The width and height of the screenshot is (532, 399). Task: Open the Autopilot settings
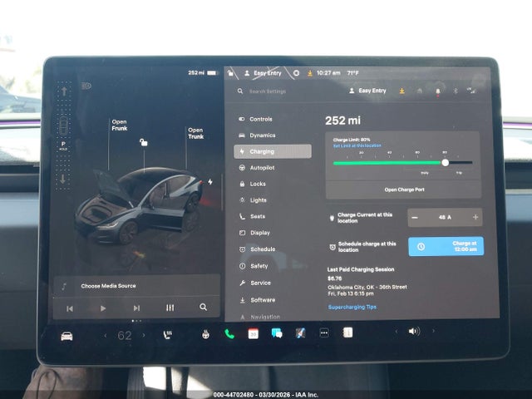tap(257, 168)
